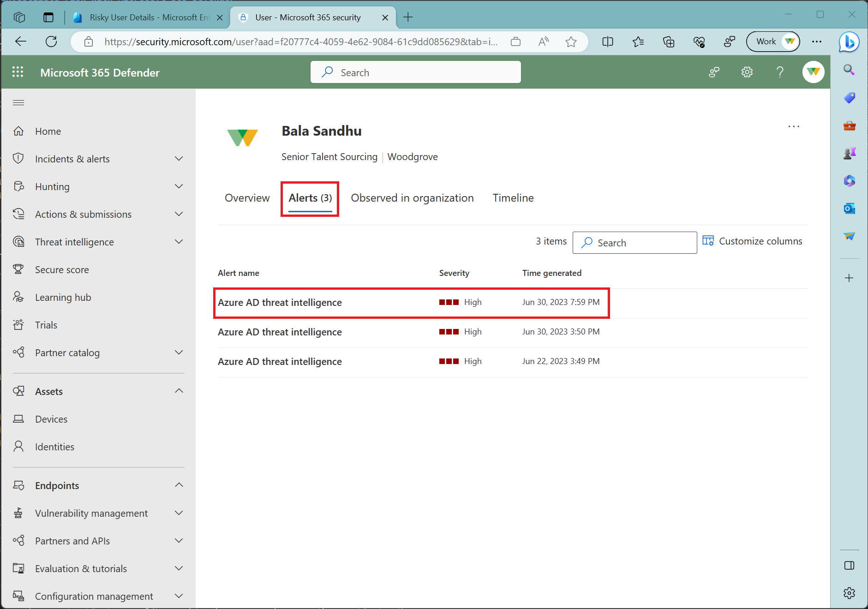
Task: Open the Home page icon
Action: (x=18, y=131)
